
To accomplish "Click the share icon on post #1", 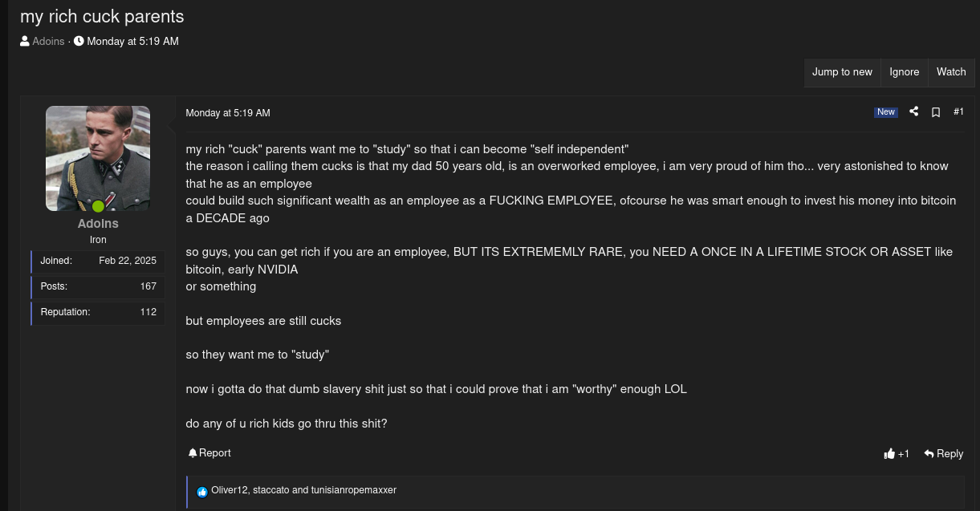I will tap(913, 112).
